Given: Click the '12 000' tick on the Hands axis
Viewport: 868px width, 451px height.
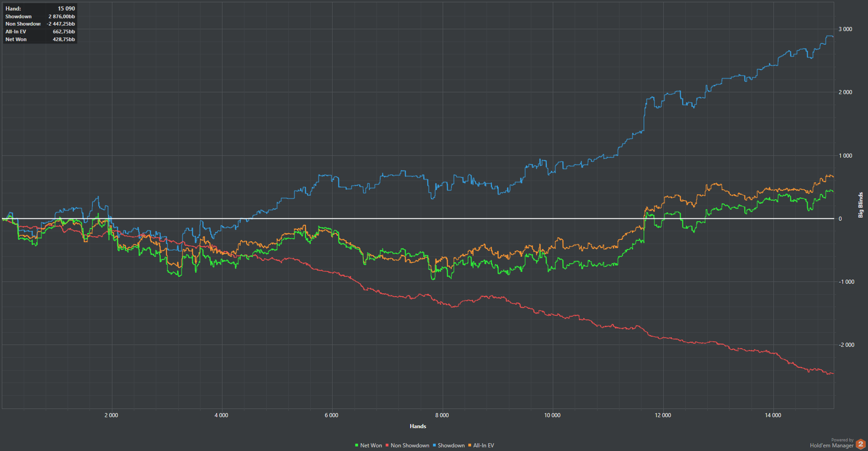Looking at the screenshot, I should [x=663, y=415].
